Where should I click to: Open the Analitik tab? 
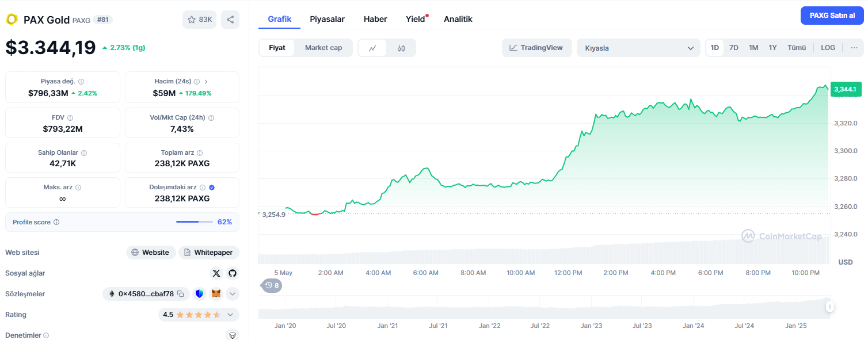pyautogui.click(x=458, y=19)
